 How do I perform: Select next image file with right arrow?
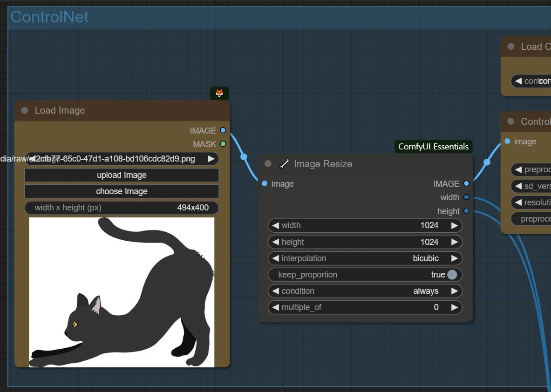pos(211,159)
